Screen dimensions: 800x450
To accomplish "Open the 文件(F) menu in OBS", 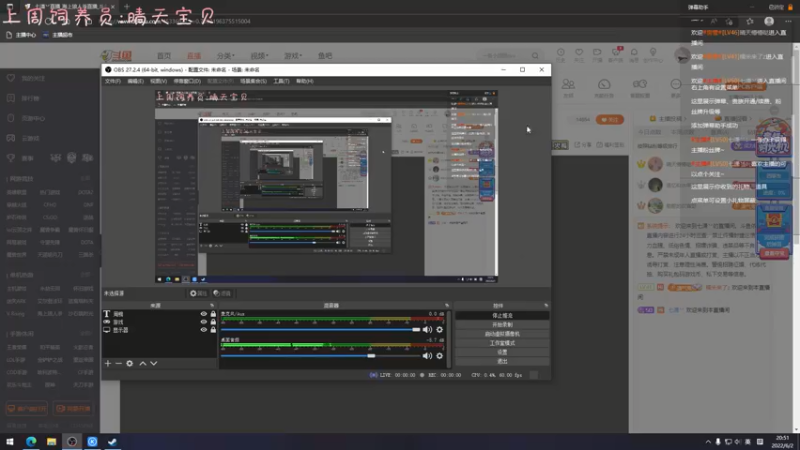I will click(x=113, y=81).
